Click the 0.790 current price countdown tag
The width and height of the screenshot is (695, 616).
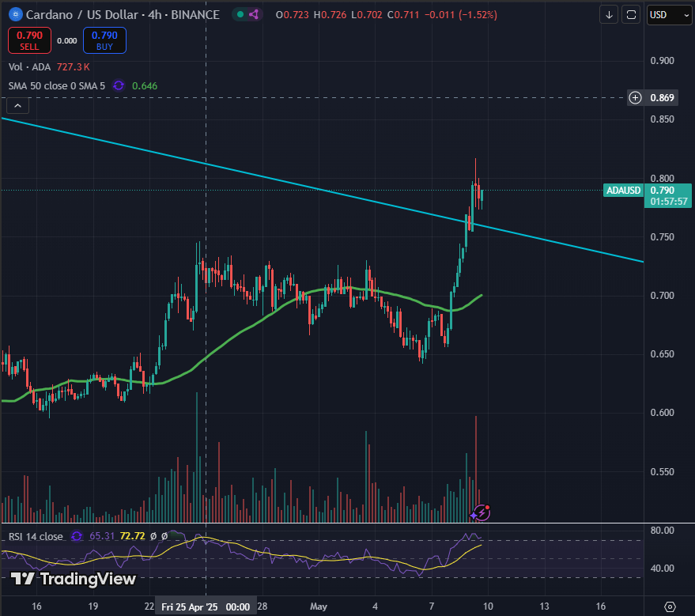668,196
